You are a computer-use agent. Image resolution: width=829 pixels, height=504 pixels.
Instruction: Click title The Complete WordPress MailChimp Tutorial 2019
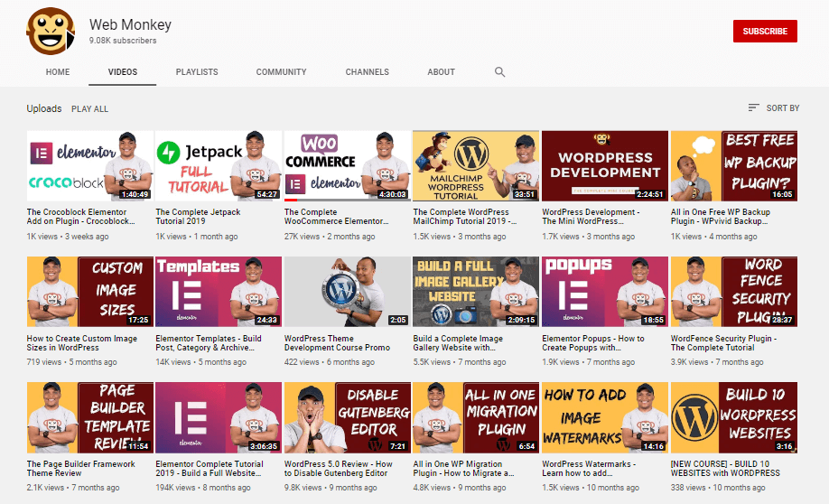coord(465,216)
